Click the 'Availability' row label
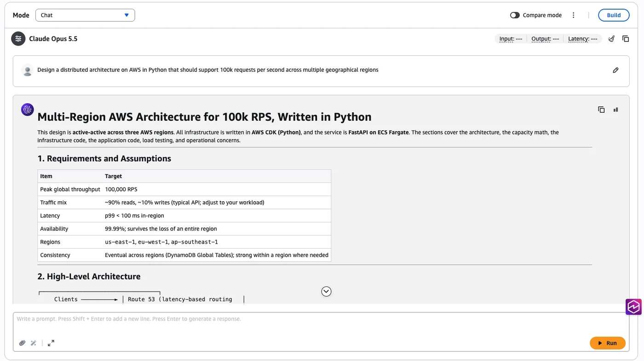 (x=54, y=229)
